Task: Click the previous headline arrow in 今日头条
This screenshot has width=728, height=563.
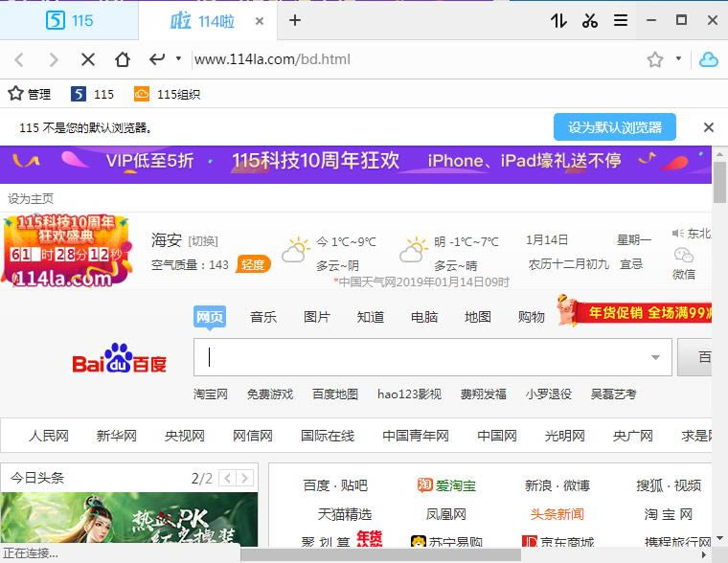Action: coord(228,478)
